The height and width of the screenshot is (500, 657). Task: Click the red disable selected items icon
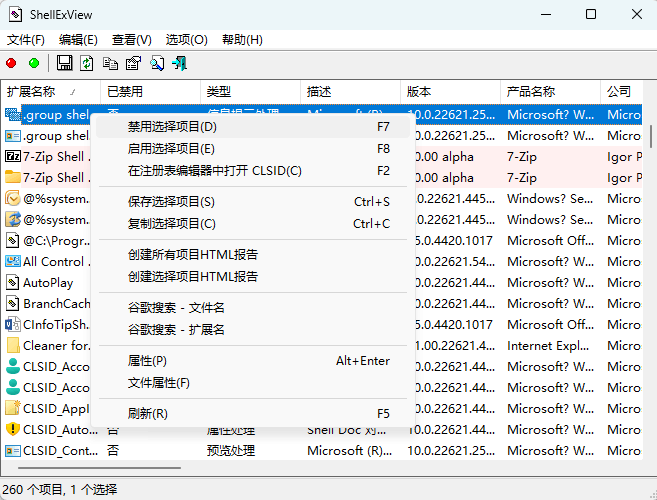click(12, 64)
